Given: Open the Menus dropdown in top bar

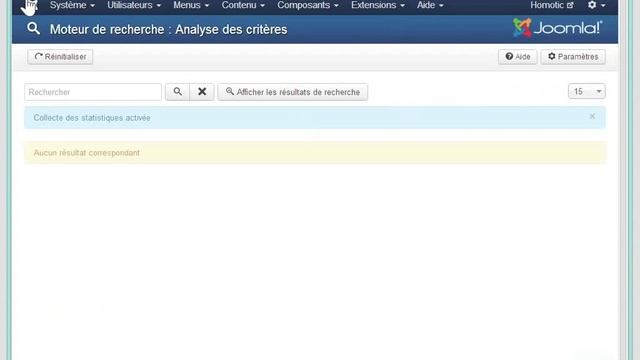Looking at the screenshot, I should [x=191, y=5].
